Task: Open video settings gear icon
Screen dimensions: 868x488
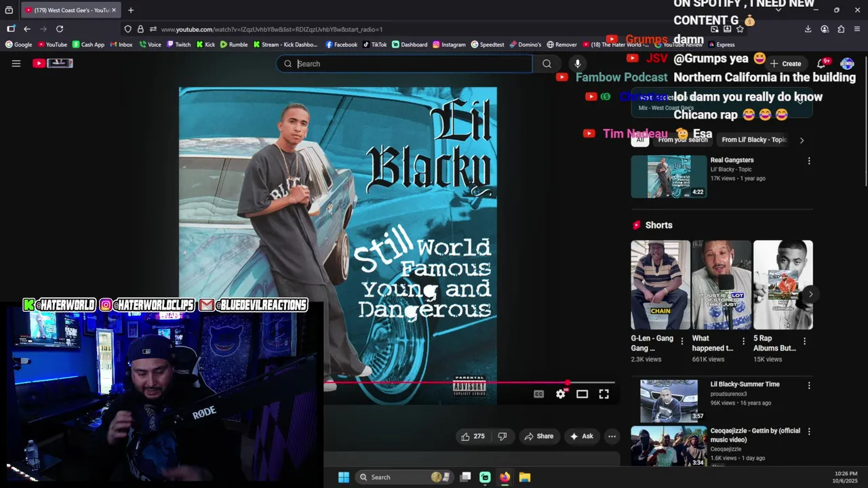Action: click(561, 394)
